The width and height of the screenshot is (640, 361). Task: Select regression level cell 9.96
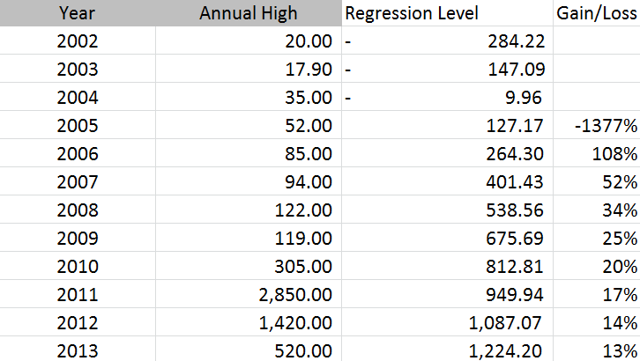point(447,97)
